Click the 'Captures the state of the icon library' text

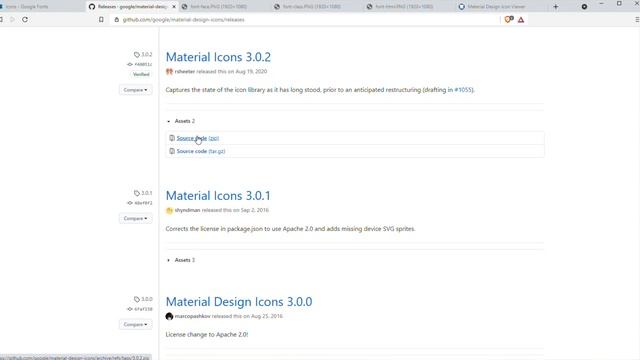click(x=320, y=90)
